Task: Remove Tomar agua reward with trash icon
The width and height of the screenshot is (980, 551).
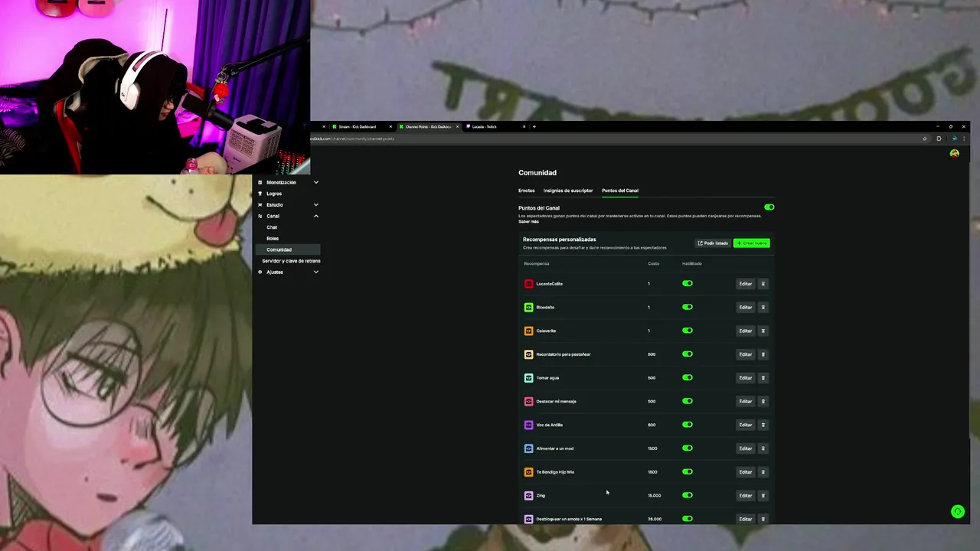Action: pyautogui.click(x=763, y=378)
